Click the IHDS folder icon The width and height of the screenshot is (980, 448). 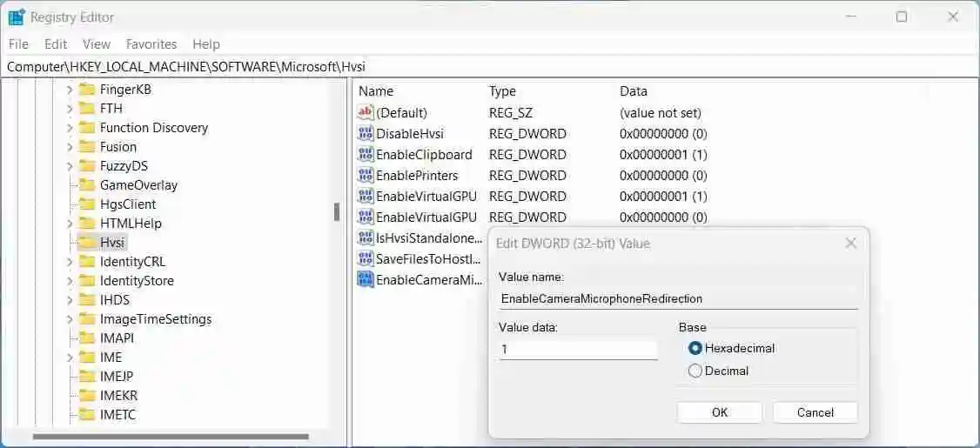(87, 300)
